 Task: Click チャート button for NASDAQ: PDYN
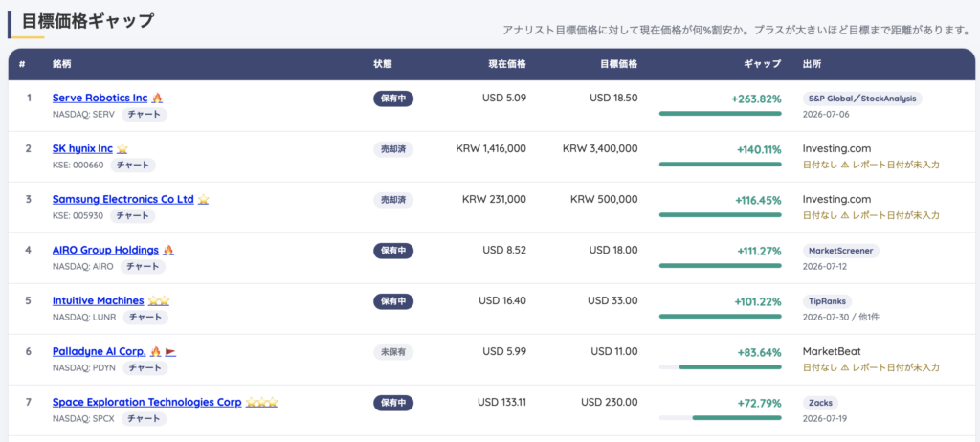pyautogui.click(x=145, y=367)
